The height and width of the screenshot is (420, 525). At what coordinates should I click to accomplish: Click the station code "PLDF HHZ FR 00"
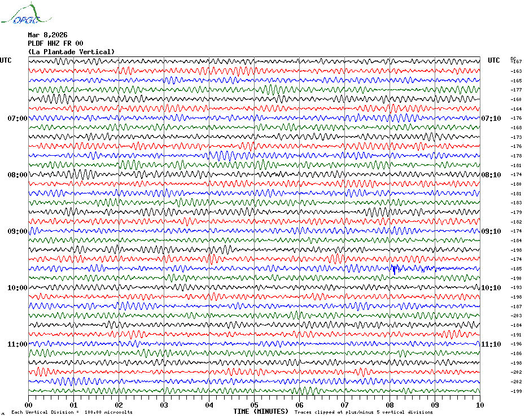pos(55,43)
